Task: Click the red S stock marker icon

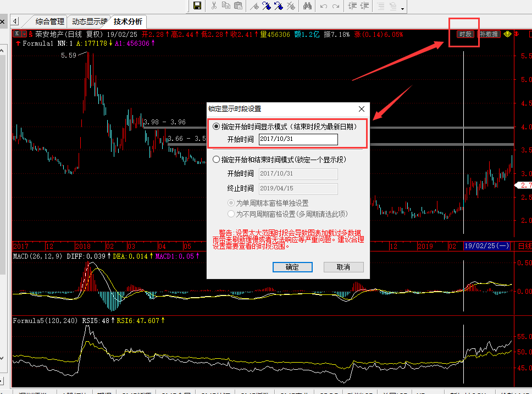Action: [x=31, y=34]
